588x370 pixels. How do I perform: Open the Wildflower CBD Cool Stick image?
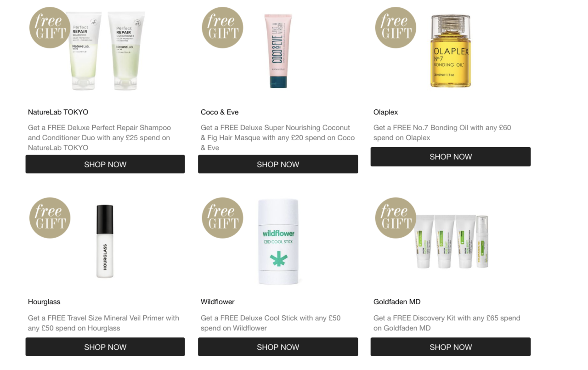(x=278, y=241)
